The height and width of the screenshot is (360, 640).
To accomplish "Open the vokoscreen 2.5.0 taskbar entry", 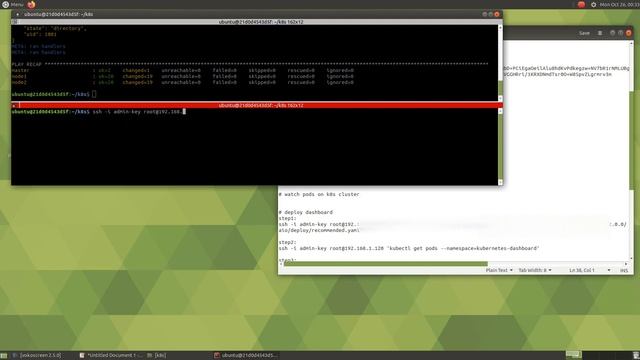I will [37, 356].
